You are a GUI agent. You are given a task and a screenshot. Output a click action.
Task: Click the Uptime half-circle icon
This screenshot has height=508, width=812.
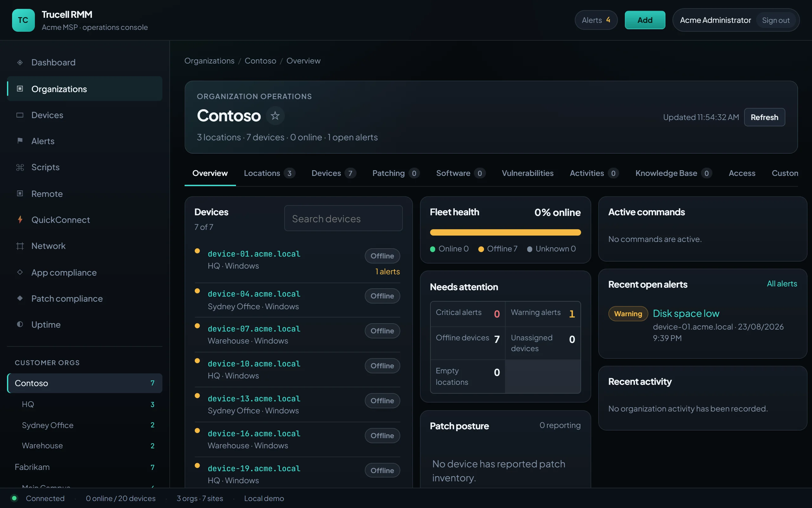click(20, 324)
